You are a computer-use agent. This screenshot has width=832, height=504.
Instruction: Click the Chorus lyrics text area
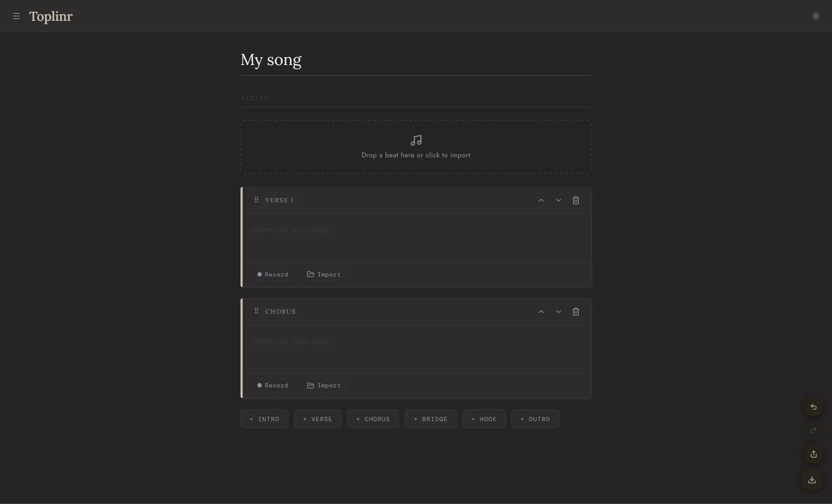tap(416, 349)
